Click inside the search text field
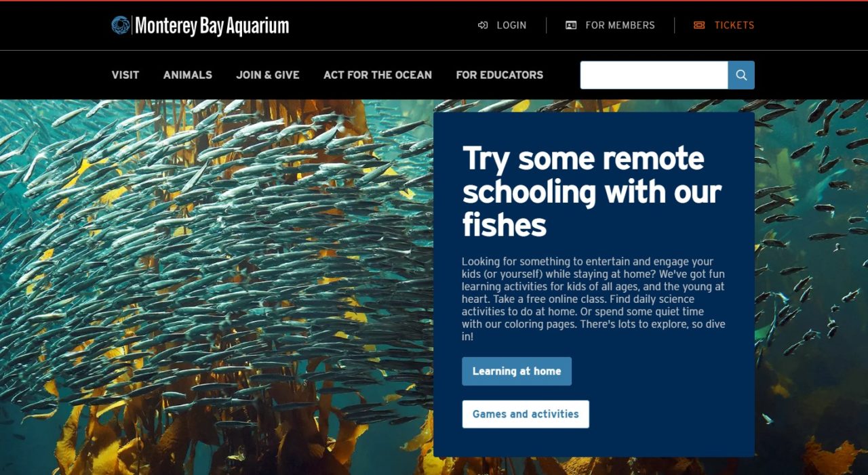 click(x=654, y=75)
